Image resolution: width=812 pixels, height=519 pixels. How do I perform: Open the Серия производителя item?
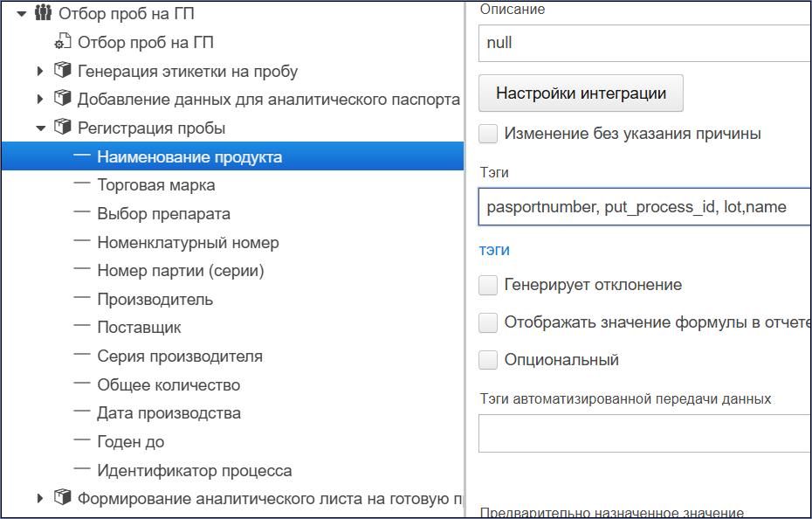(180, 356)
